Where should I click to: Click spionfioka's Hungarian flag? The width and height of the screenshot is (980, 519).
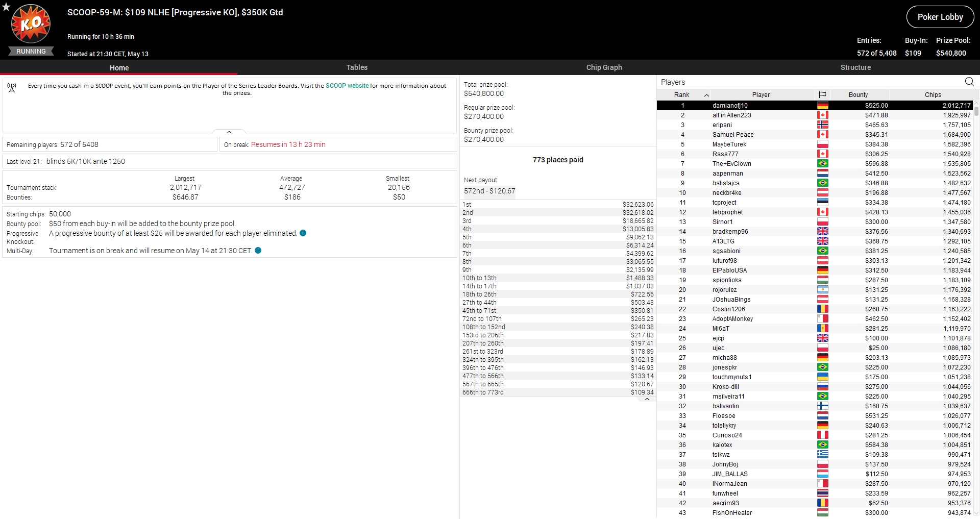click(822, 280)
